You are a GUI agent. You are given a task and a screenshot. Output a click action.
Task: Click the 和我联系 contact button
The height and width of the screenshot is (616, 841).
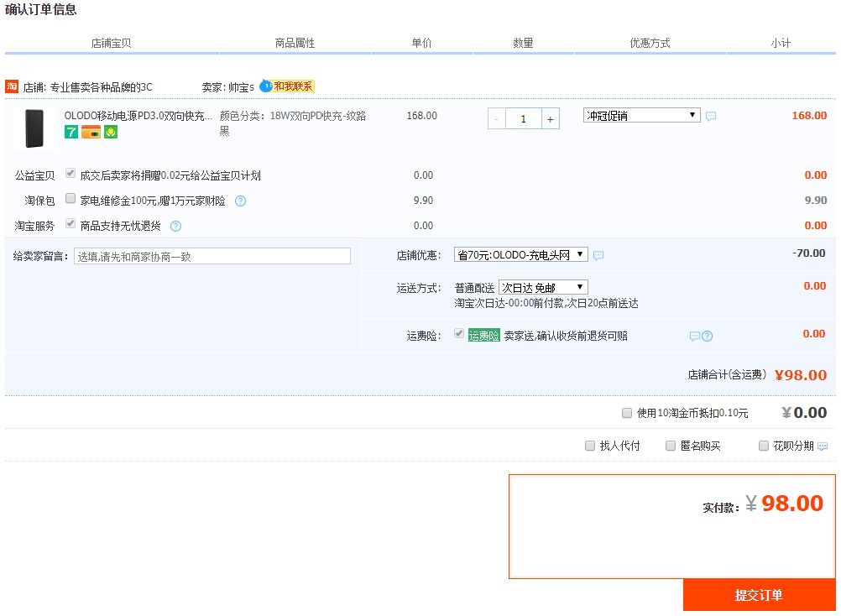coord(293,86)
